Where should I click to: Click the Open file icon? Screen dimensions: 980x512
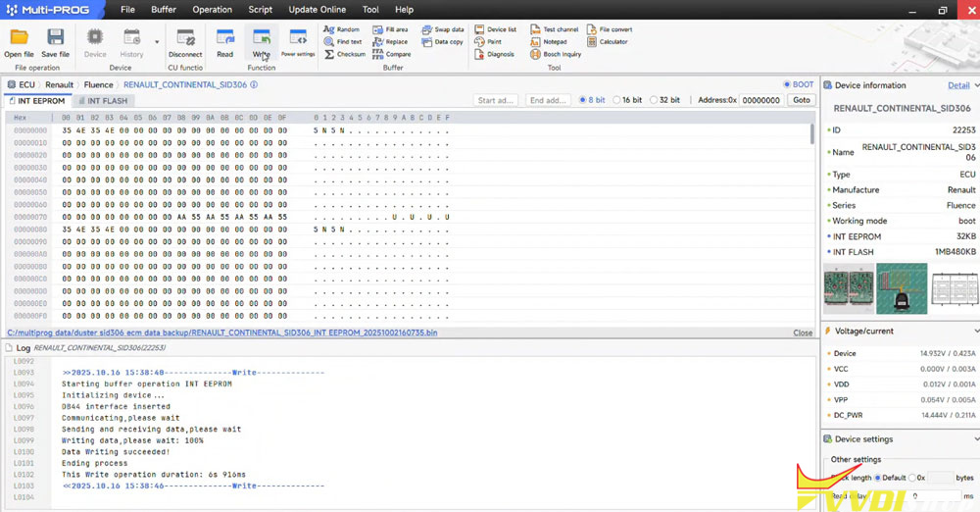[19, 40]
